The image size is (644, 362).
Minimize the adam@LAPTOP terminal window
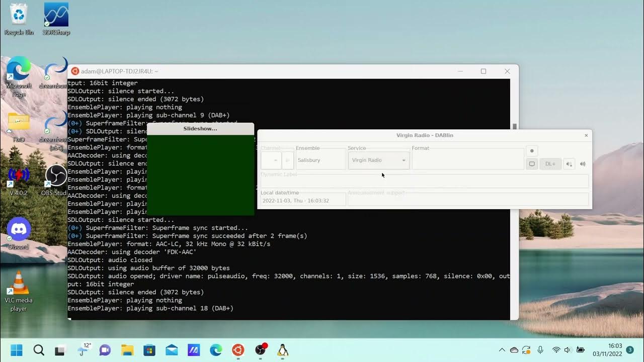pos(460,71)
